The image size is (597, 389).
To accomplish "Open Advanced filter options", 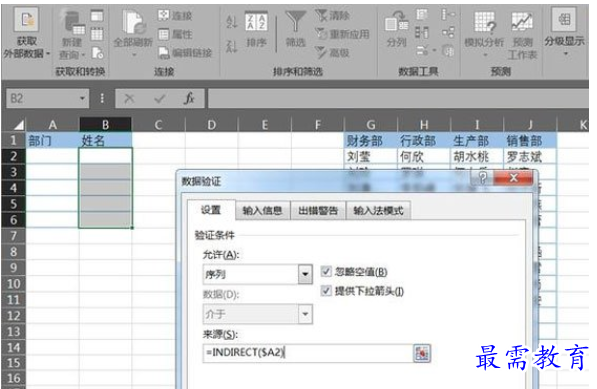I will [332, 53].
